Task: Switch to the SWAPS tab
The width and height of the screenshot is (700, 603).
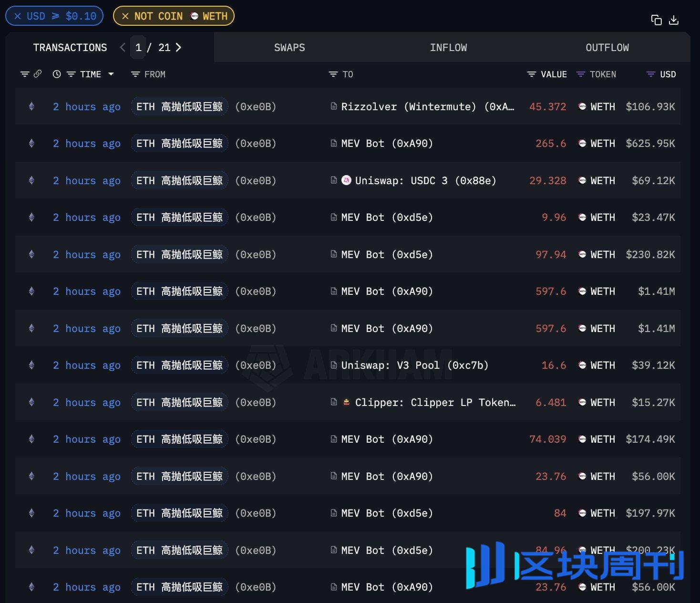Action: click(289, 48)
